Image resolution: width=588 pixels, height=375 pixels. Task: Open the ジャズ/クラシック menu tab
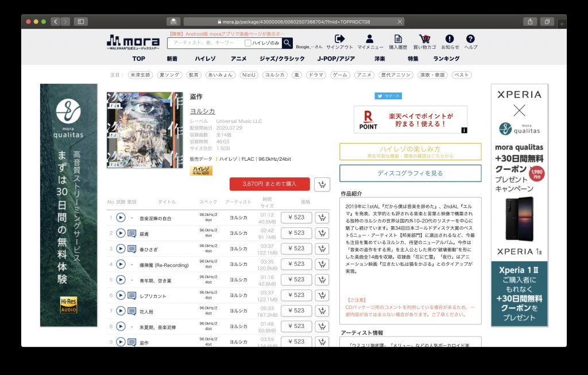point(282,59)
